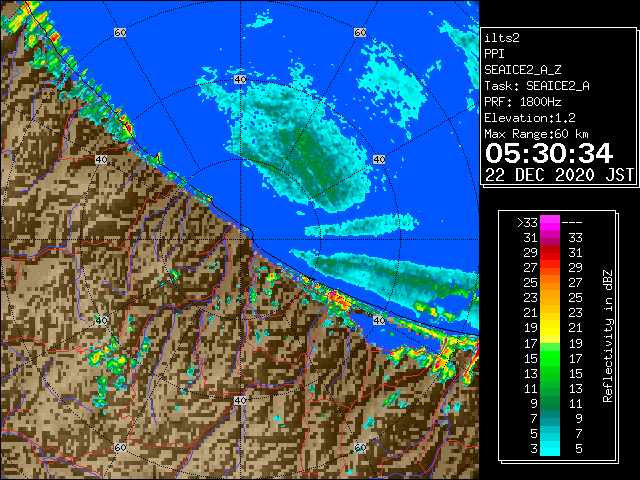Image resolution: width=640 pixels, height=480 pixels.
Task: Click the 'Reflectivity in dBZ' legend title
Action: tap(608, 336)
